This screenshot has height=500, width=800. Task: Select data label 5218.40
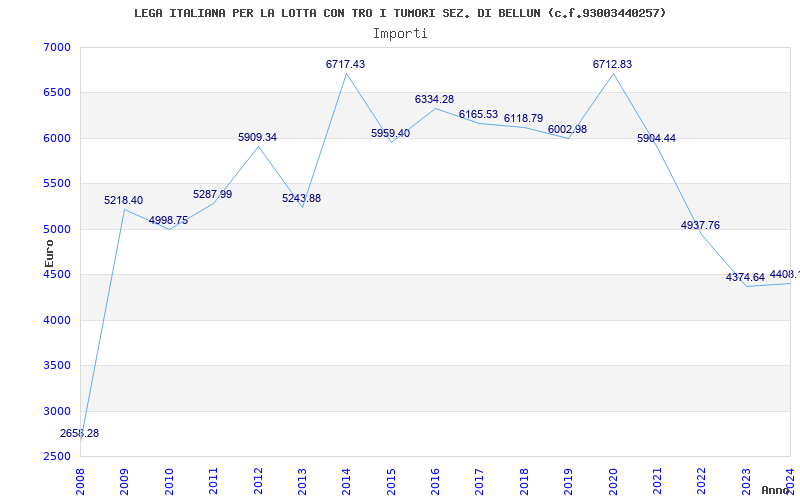click(123, 201)
